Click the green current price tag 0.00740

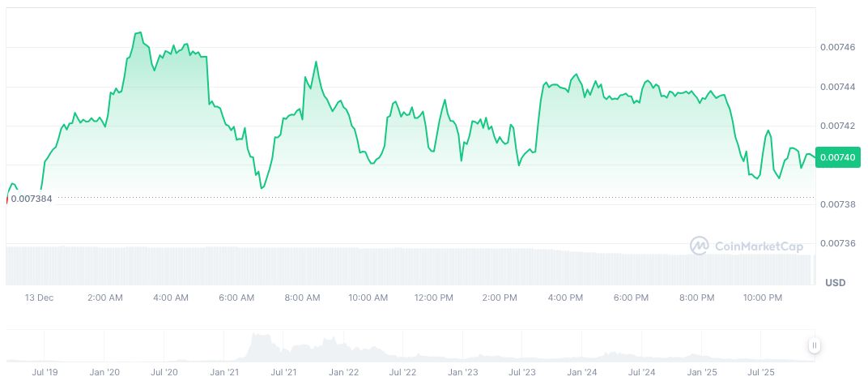[837, 157]
